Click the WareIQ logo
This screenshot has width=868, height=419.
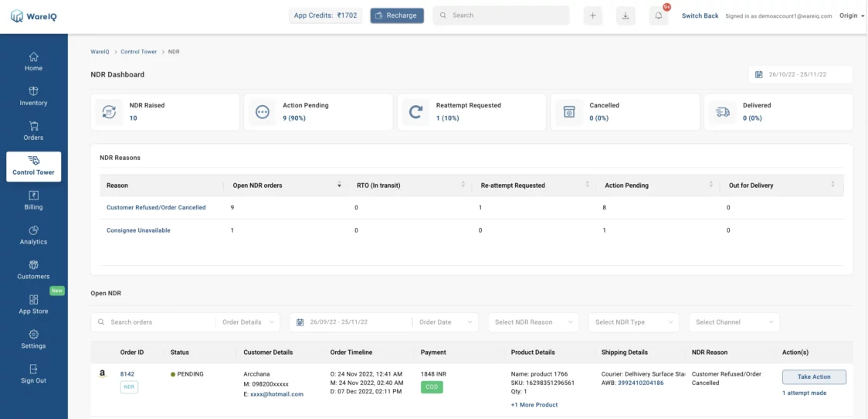point(34,17)
